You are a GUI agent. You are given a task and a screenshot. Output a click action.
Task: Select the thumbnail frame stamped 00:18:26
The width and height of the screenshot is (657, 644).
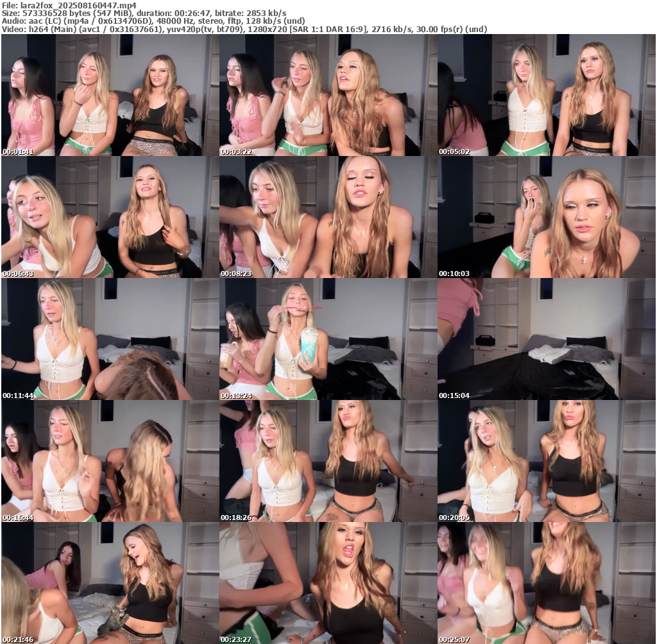(x=328, y=461)
